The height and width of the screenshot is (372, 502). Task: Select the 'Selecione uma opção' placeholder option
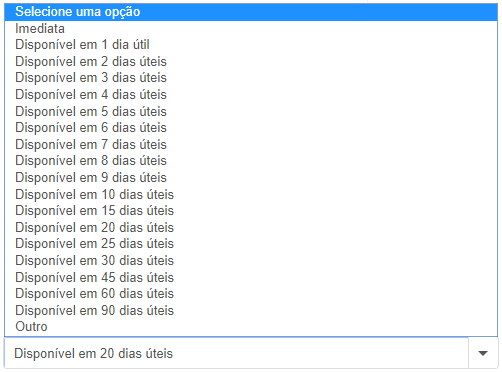coord(251,12)
